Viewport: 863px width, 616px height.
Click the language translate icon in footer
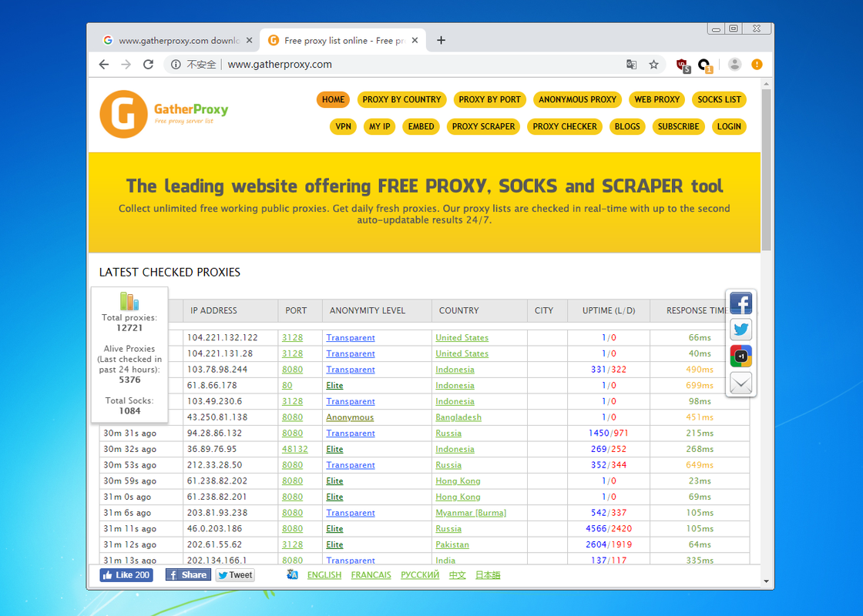click(292, 574)
